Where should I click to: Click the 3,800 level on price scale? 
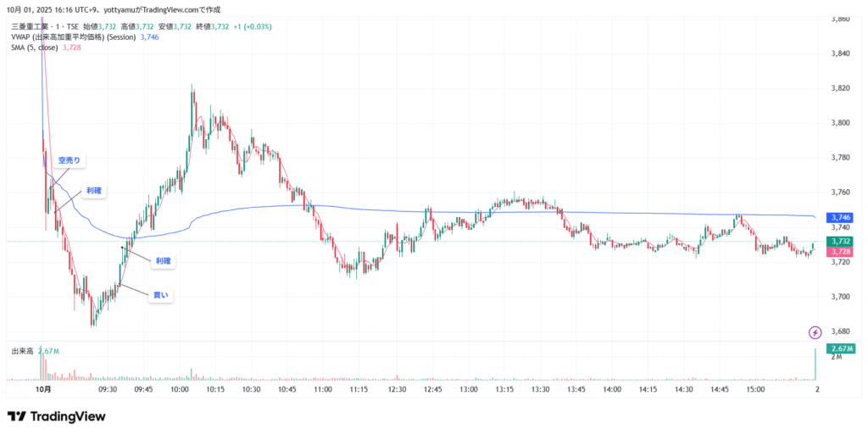pos(840,123)
